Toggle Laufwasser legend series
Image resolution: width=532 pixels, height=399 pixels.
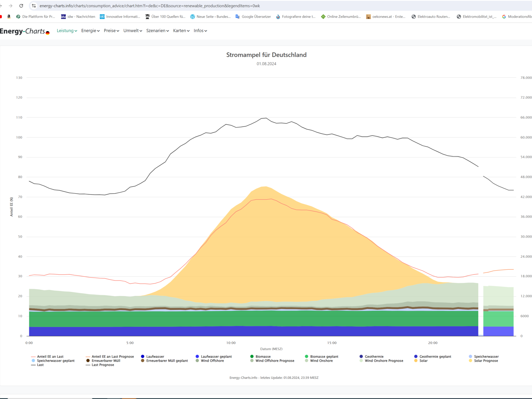click(x=153, y=357)
